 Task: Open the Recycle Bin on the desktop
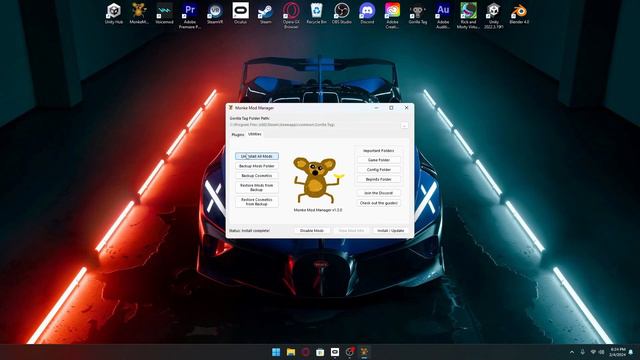point(316,13)
